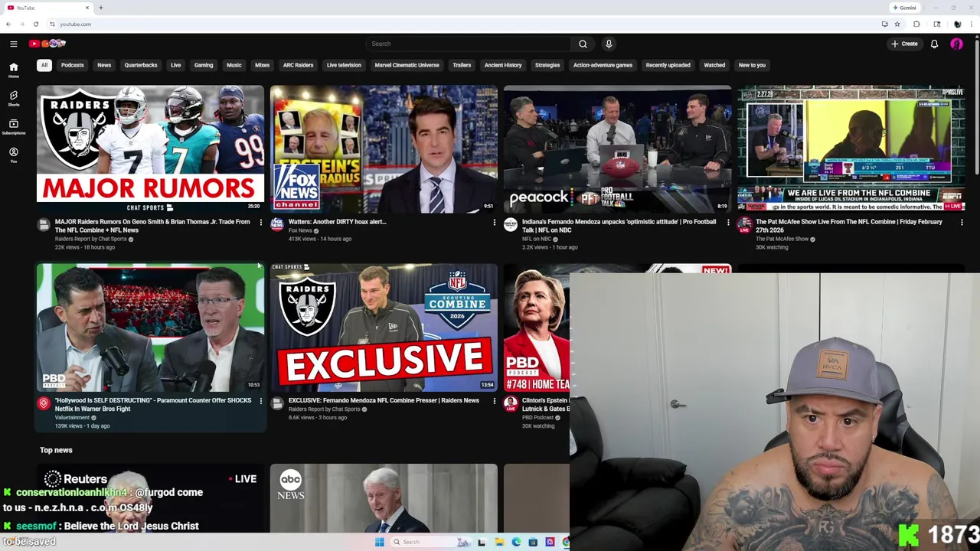Open the account avatar menu
980x551 pixels.
click(x=956, y=44)
